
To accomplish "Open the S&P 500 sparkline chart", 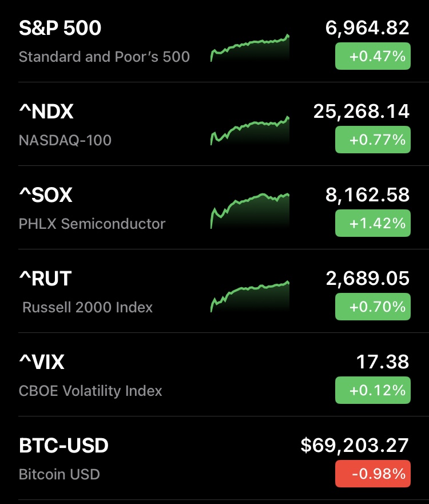I will click(250, 48).
